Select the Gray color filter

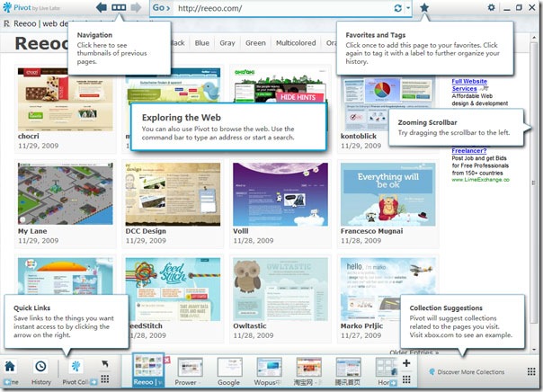click(x=227, y=43)
